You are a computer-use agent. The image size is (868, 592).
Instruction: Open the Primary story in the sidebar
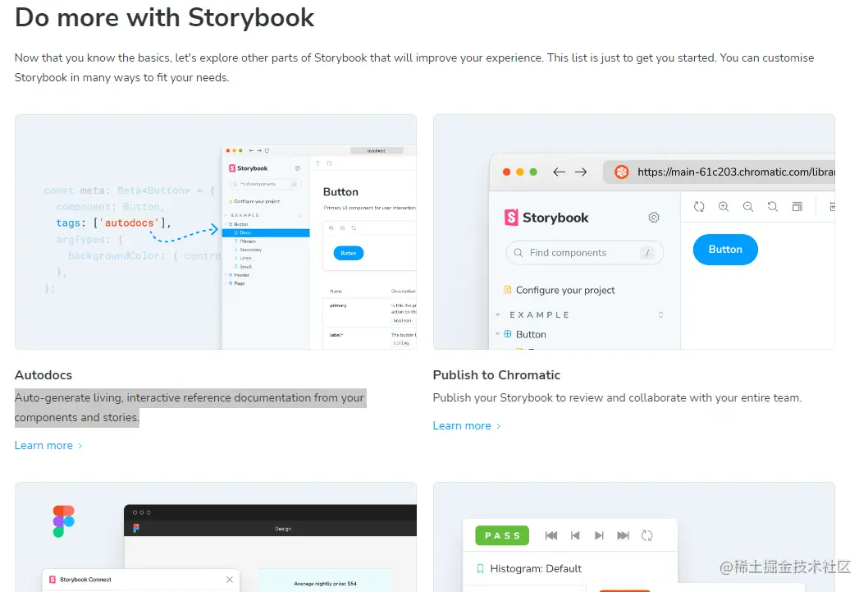click(248, 241)
